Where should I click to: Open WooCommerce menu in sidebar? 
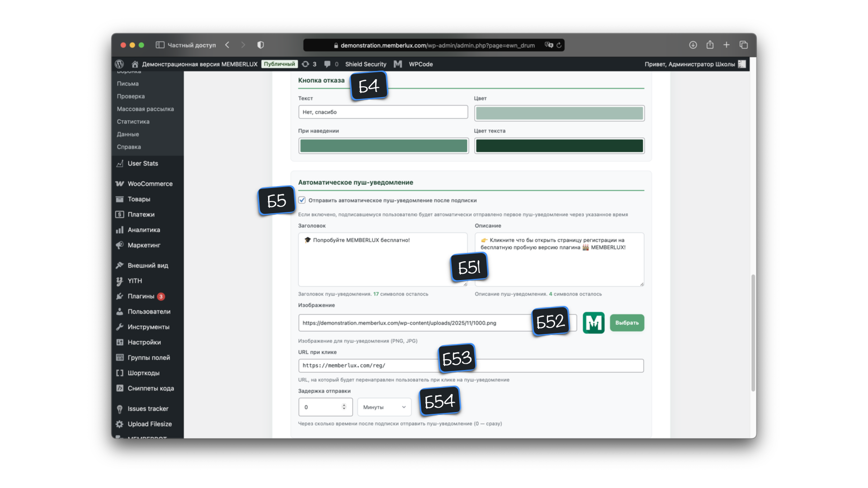click(x=150, y=184)
